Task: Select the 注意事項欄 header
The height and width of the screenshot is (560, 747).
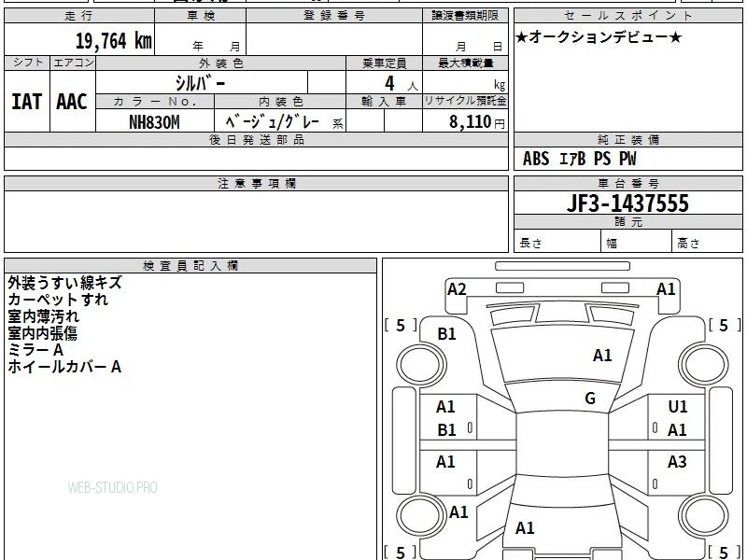Action: pyautogui.click(x=256, y=183)
